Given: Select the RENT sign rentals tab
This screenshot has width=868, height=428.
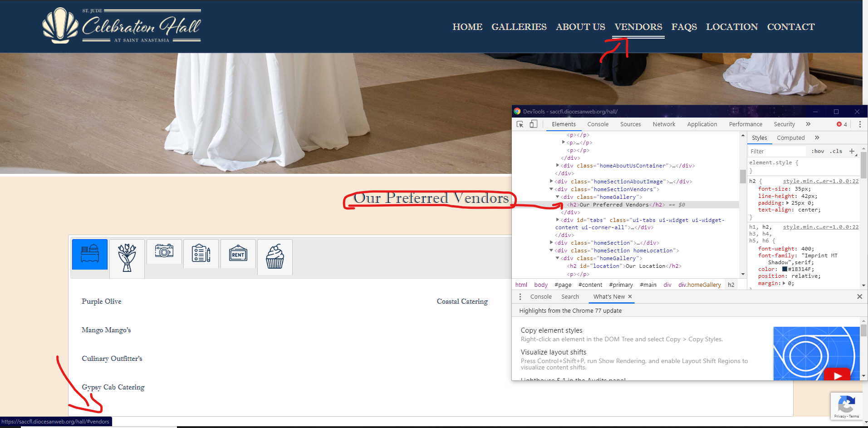Looking at the screenshot, I should click(x=238, y=253).
